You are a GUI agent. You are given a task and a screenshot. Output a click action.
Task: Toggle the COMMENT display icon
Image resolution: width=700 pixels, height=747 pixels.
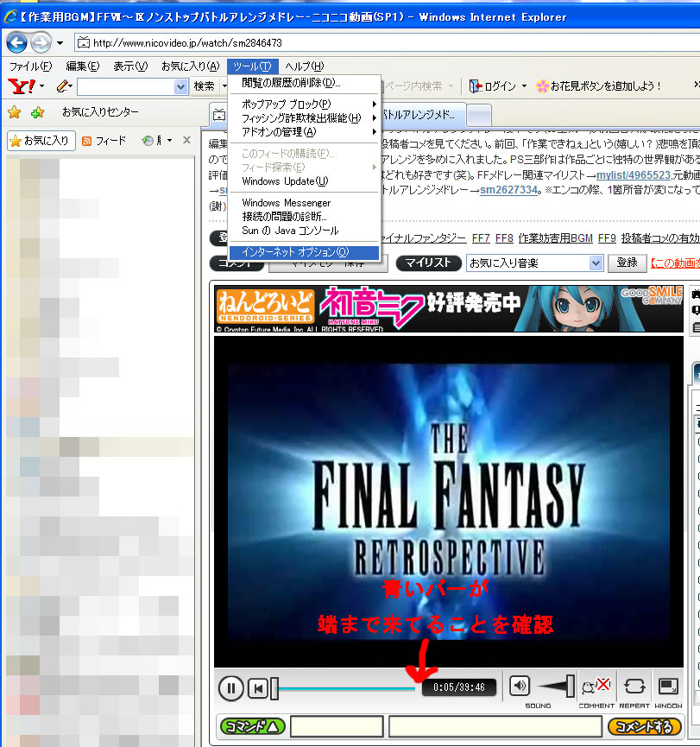pyautogui.click(x=596, y=687)
